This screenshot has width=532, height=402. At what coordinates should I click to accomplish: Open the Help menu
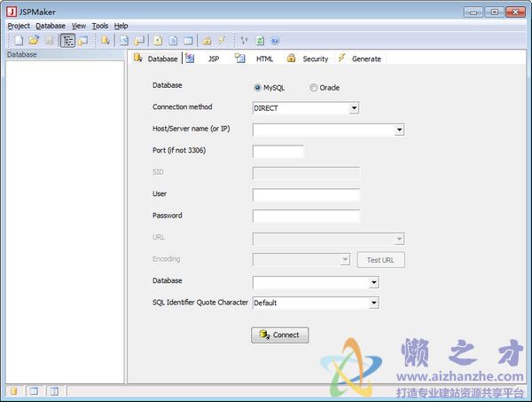(x=121, y=26)
